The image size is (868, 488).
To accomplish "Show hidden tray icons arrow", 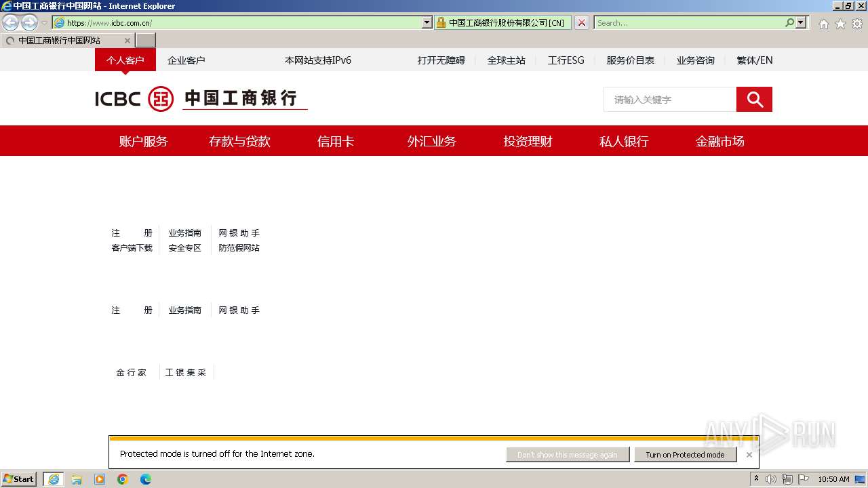I will (x=756, y=479).
